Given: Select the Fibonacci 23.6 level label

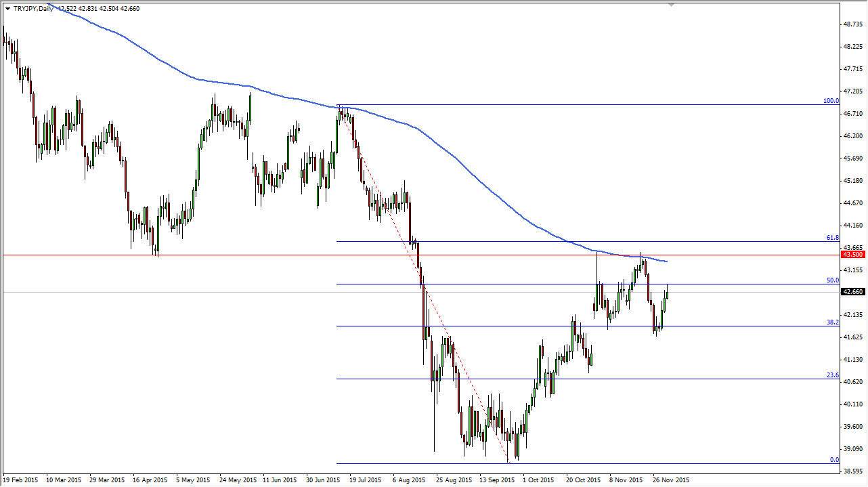Looking at the screenshot, I should pyautogui.click(x=833, y=375).
